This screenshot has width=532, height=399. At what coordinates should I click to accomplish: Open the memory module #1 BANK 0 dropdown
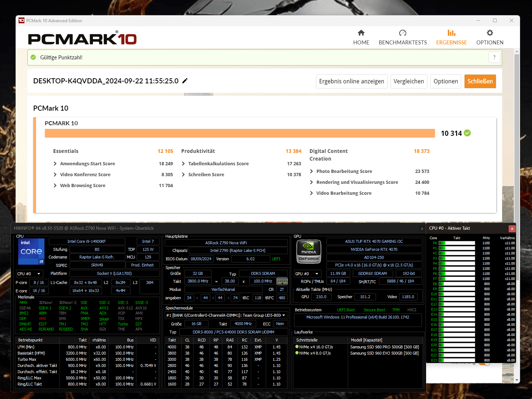[x=226, y=315]
